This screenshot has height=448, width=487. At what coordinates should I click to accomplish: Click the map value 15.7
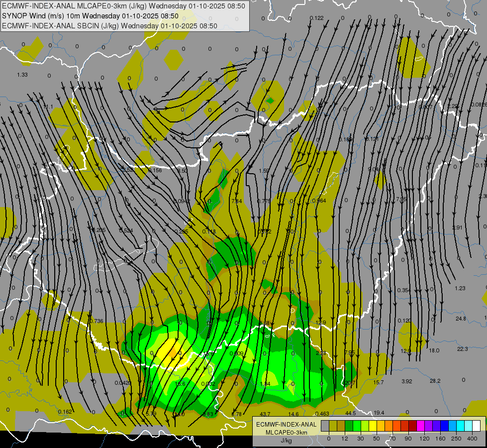tap(378, 382)
